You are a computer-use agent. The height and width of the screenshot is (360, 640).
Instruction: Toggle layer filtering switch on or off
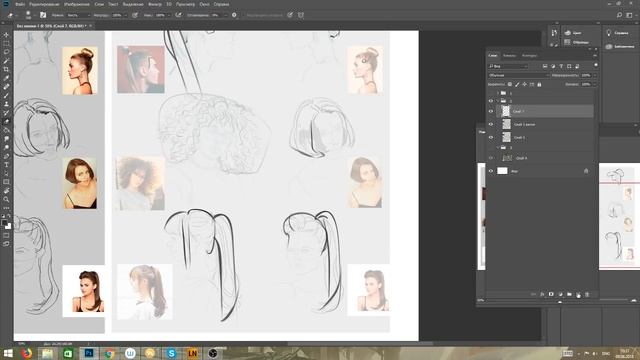coord(596,65)
